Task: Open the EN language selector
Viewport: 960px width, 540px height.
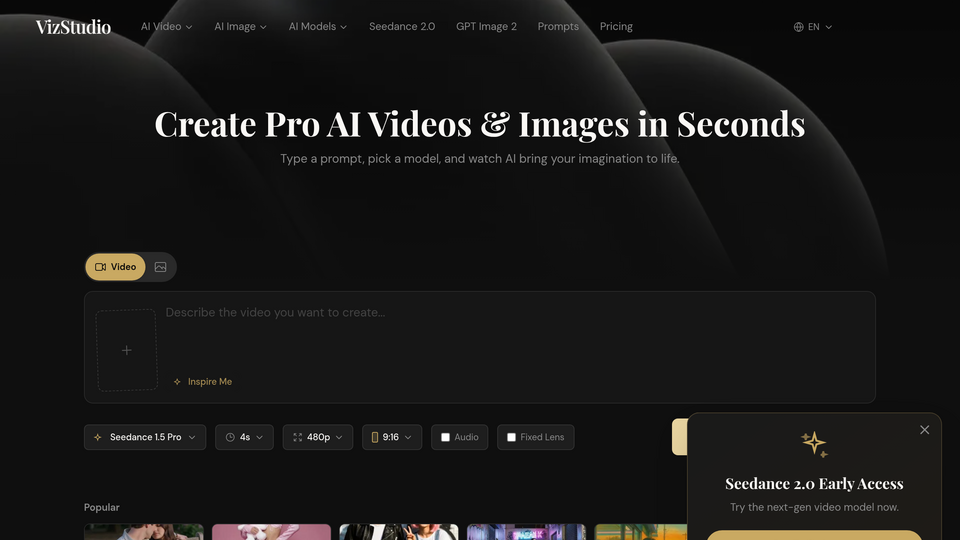Action: [x=813, y=27]
